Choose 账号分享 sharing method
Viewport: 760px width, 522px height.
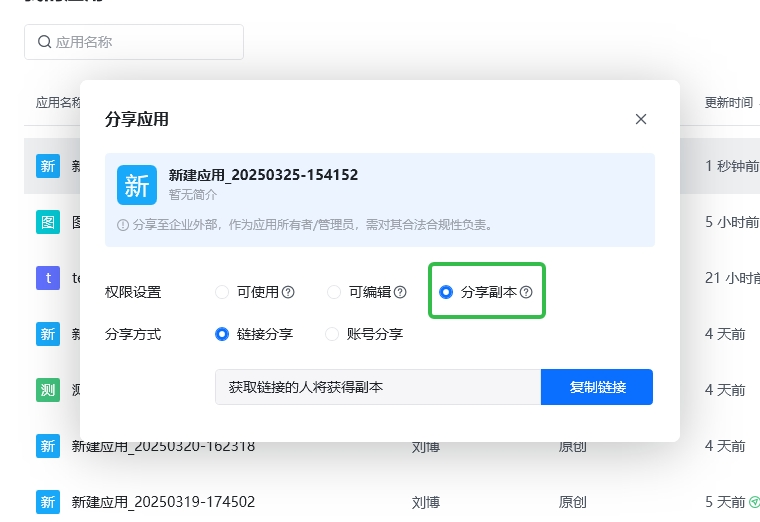(332, 334)
